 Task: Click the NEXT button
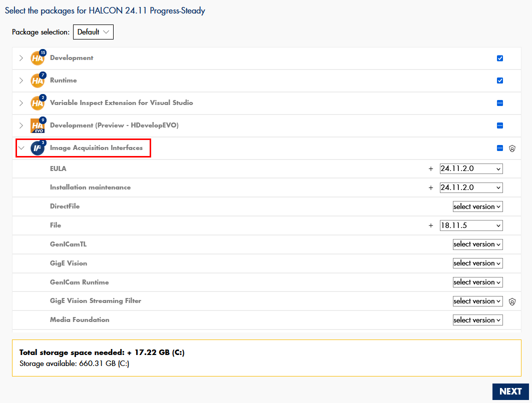510,391
